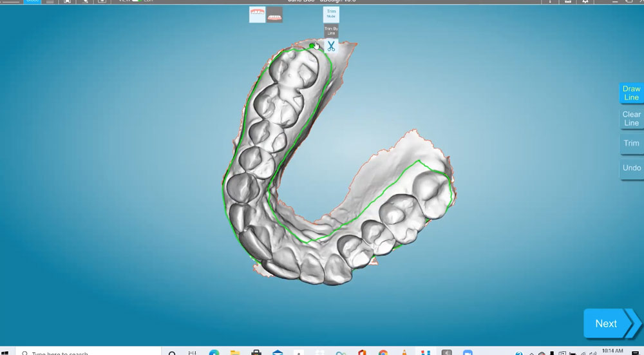Open Google Chrome from the taskbar
644x355 pixels.
383,352
